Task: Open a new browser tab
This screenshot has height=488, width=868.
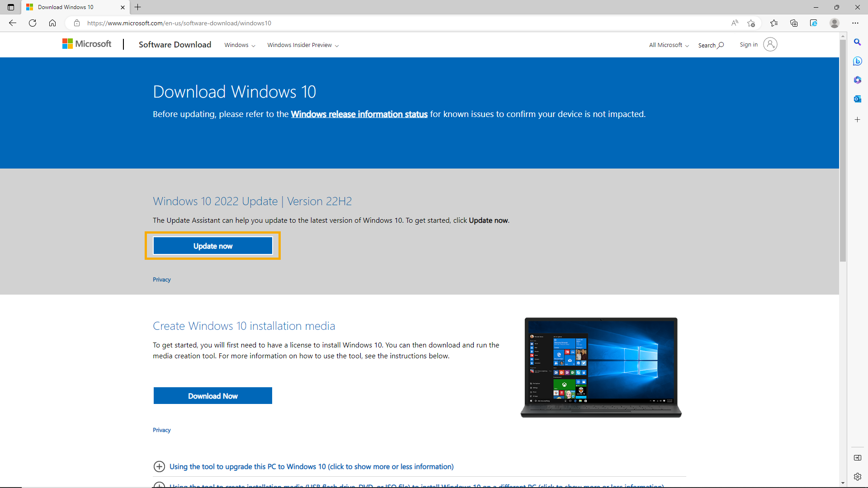Action: tap(138, 7)
